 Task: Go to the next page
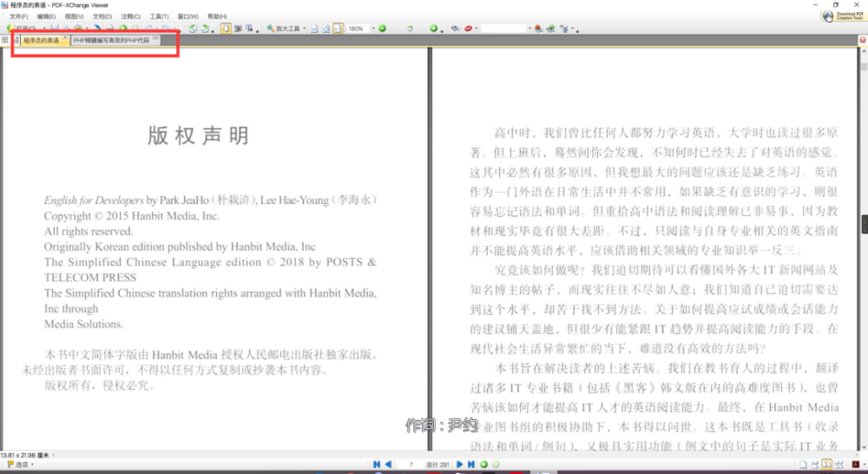459,464
